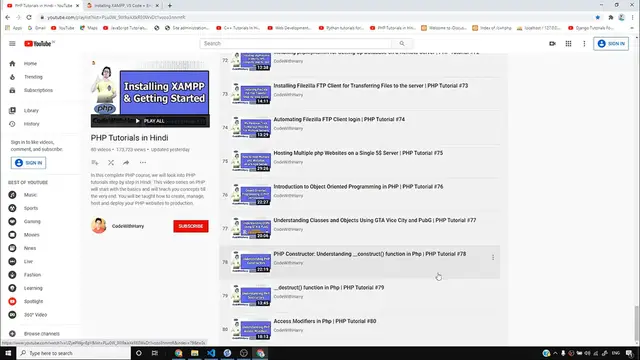This screenshot has height=360, width=640.
Task: Click thumbnail of PHP Tutorial #79
Action: click(x=251, y=296)
